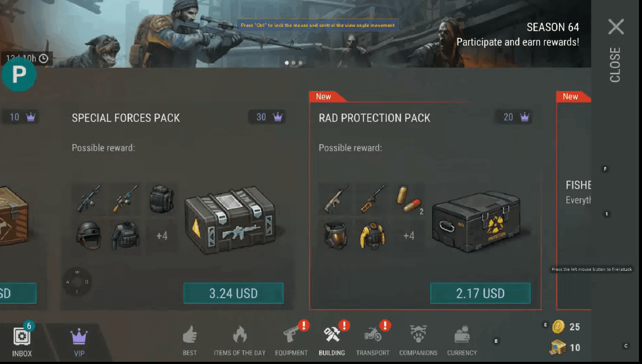Buy Special Forces Pack for 3.24 USD
This screenshot has height=364, width=642.
(233, 293)
